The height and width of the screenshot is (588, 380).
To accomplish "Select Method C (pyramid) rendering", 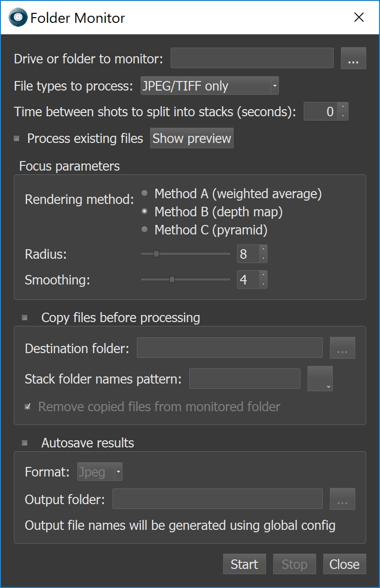I will coord(144,230).
